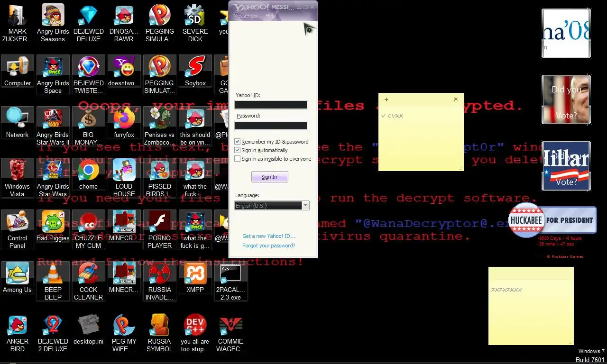
Task: Focus the Yahoo! ID input field
Action: pyautogui.click(x=271, y=105)
